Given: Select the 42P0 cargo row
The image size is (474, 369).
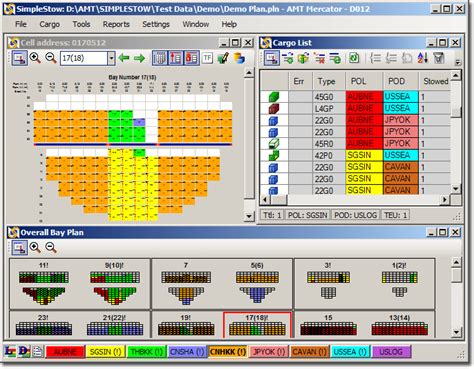Looking at the screenshot, I should tap(355, 155).
